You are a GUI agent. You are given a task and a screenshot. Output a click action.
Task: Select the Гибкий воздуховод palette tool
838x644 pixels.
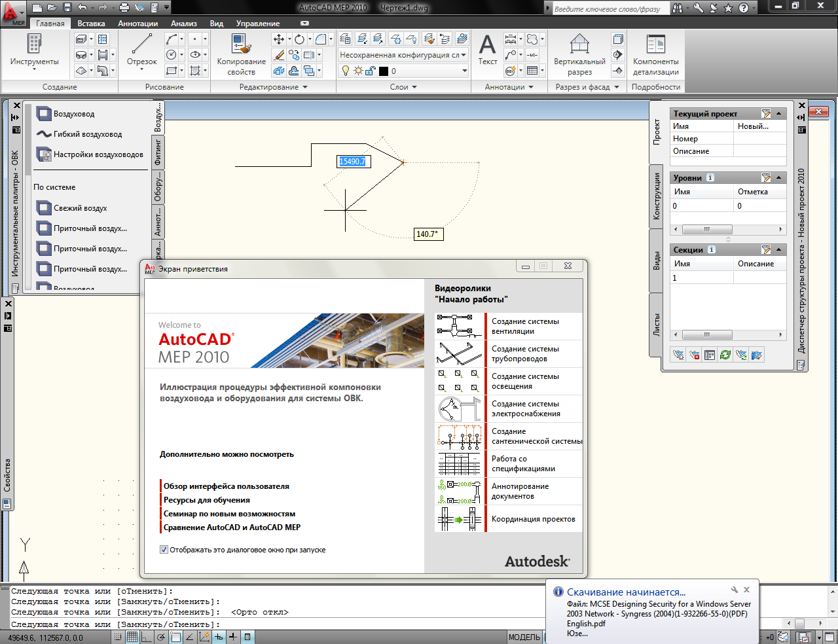pyautogui.click(x=87, y=134)
